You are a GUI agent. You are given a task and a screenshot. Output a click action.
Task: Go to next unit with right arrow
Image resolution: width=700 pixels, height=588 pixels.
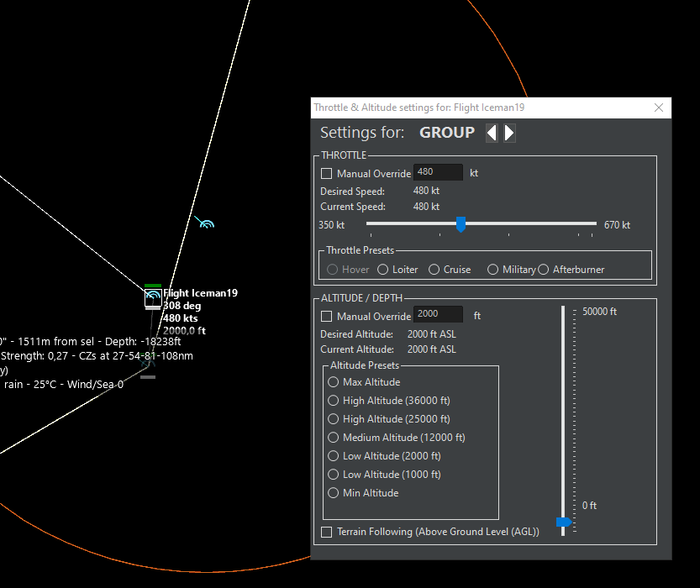point(509,133)
